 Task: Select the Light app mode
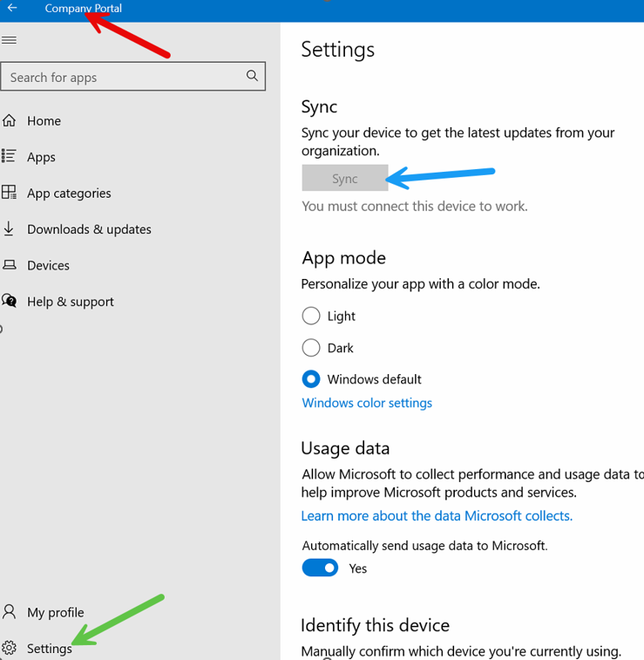[311, 316]
